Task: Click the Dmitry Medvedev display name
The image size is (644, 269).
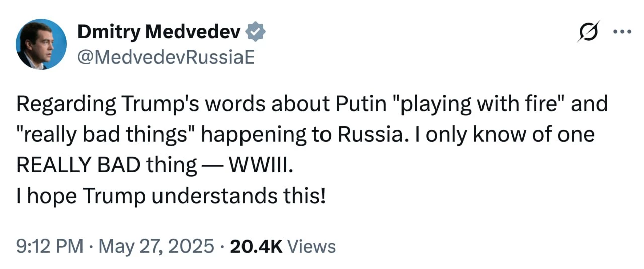Action: [160, 33]
